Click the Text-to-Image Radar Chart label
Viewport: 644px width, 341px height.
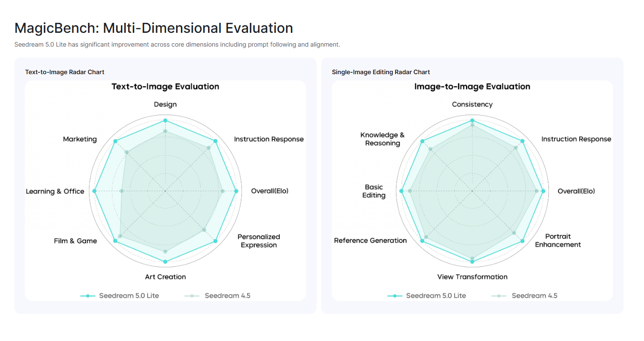tap(65, 72)
